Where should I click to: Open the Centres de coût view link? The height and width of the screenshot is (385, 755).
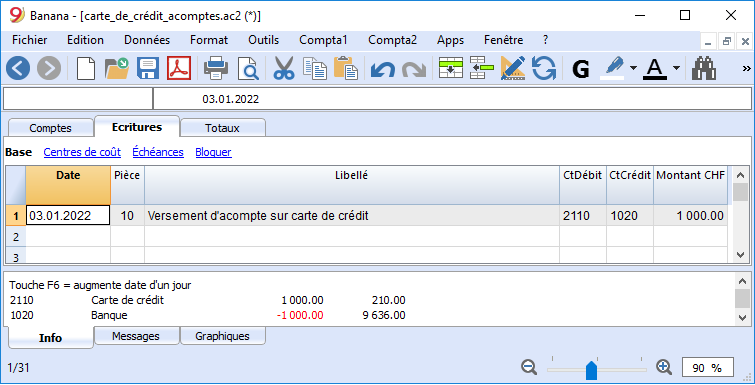tap(82, 152)
